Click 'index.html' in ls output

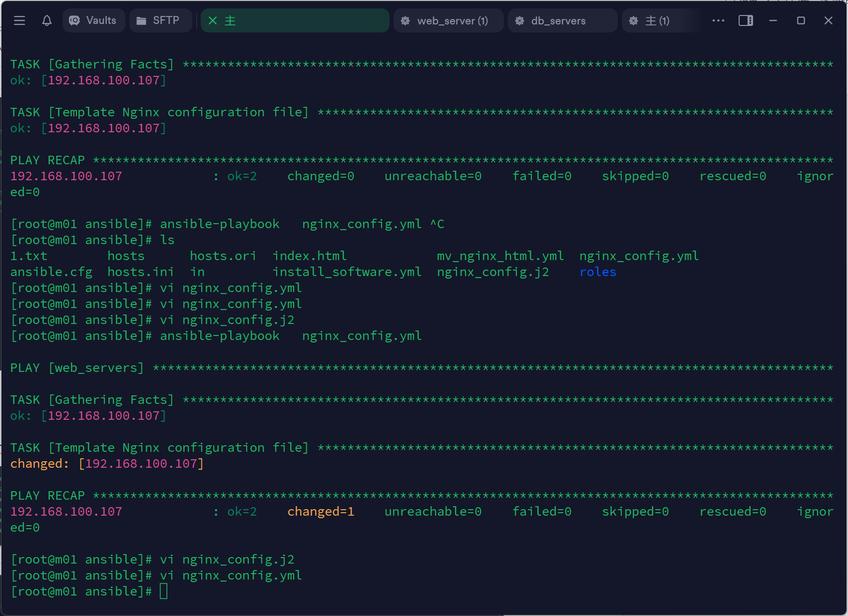pos(310,256)
